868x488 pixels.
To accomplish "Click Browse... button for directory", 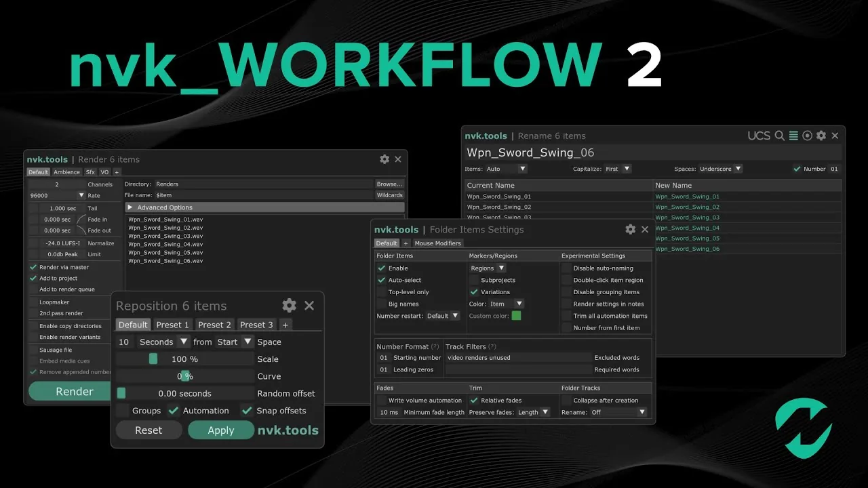I will point(389,184).
